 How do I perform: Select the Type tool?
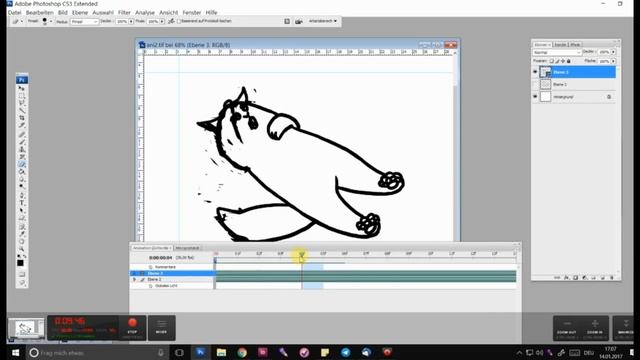point(22,203)
